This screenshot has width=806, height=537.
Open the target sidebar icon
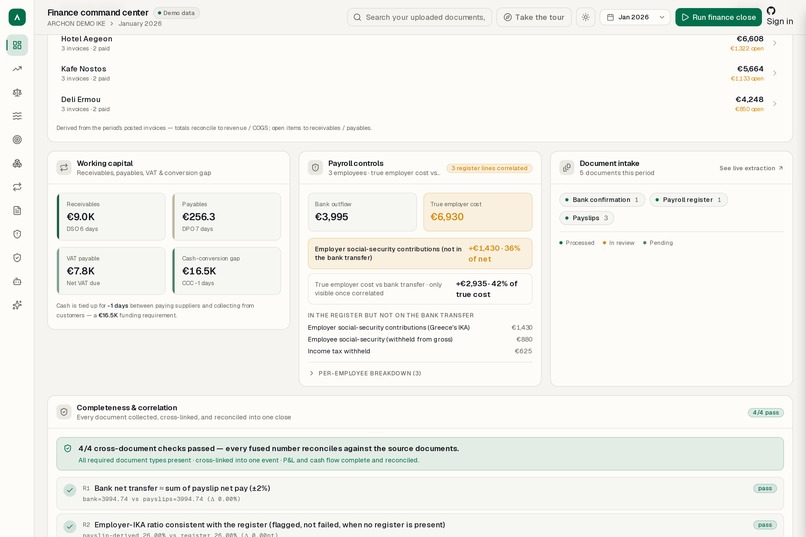point(17,140)
